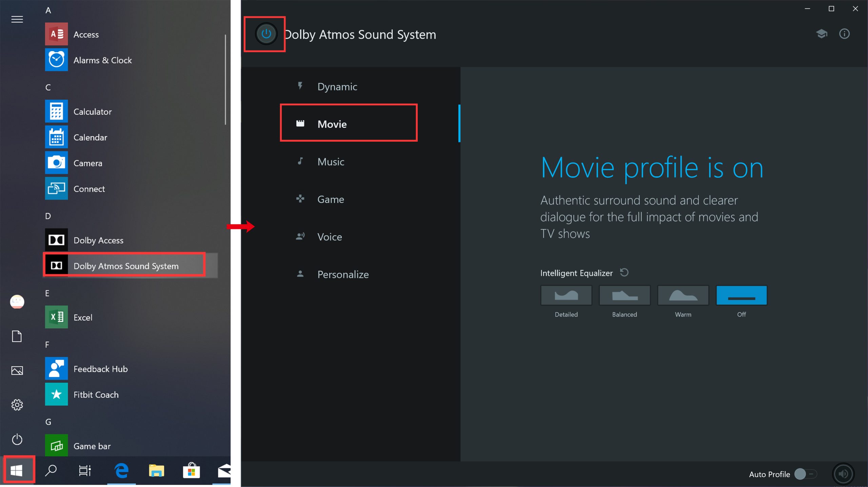
Task: Open File Explorer from taskbar
Action: pos(156,470)
